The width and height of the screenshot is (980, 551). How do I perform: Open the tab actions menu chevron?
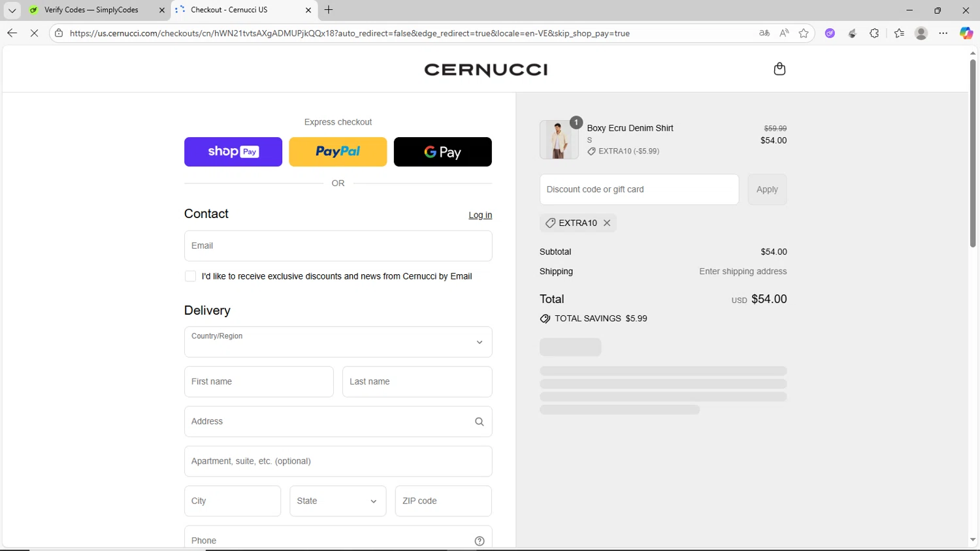pyautogui.click(x=12, y=10)
